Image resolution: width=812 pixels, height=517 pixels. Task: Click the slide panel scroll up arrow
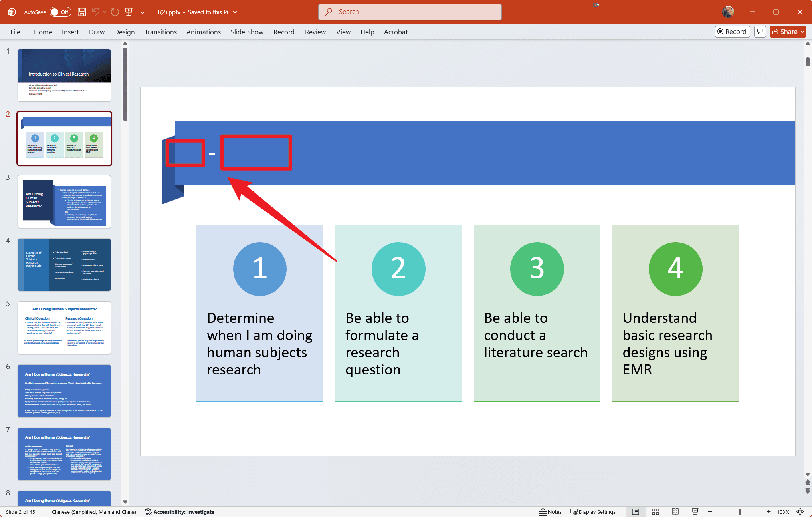(x=125, y=44)
